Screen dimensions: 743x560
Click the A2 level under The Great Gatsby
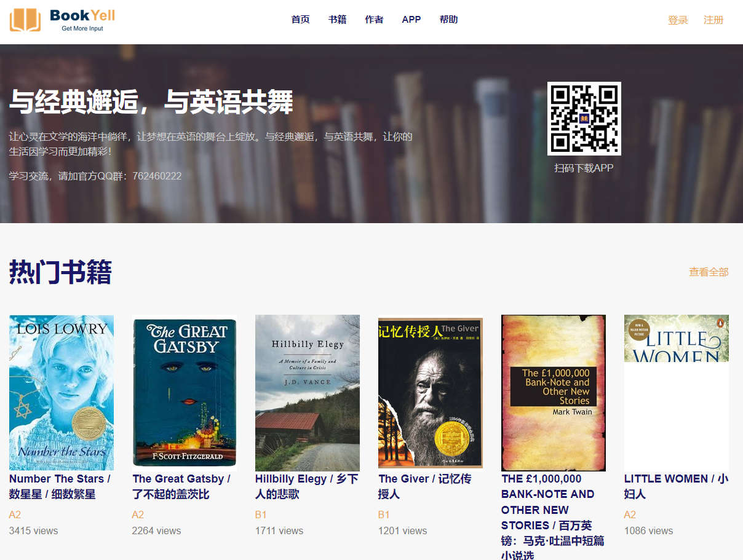coord(138,515)
